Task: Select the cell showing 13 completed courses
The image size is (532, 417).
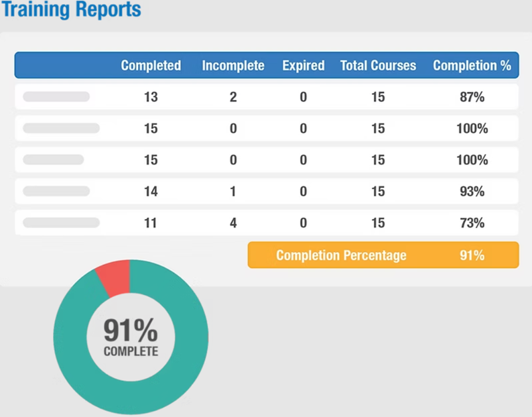Action: click(151, 97)
